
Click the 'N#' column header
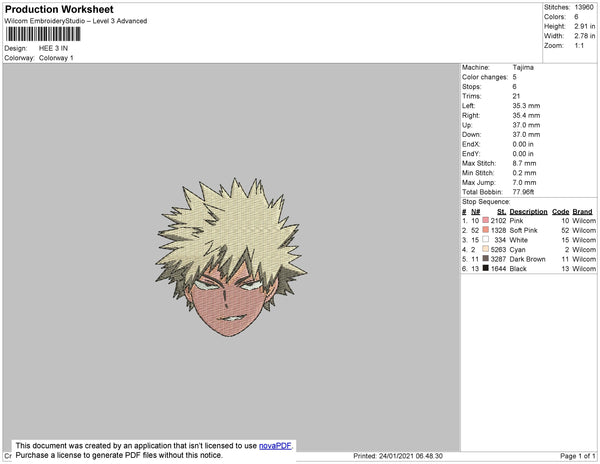[x=476, y=212]
